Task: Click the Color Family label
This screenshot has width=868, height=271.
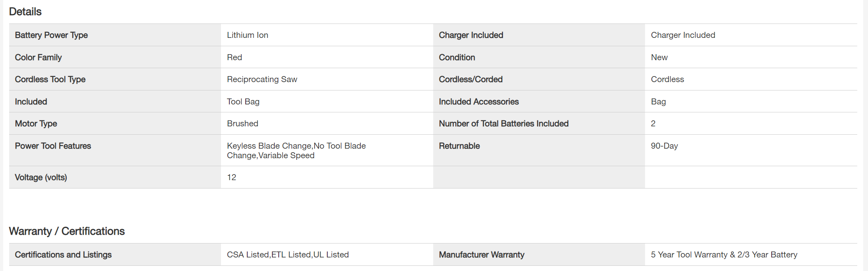Action: 38,57
